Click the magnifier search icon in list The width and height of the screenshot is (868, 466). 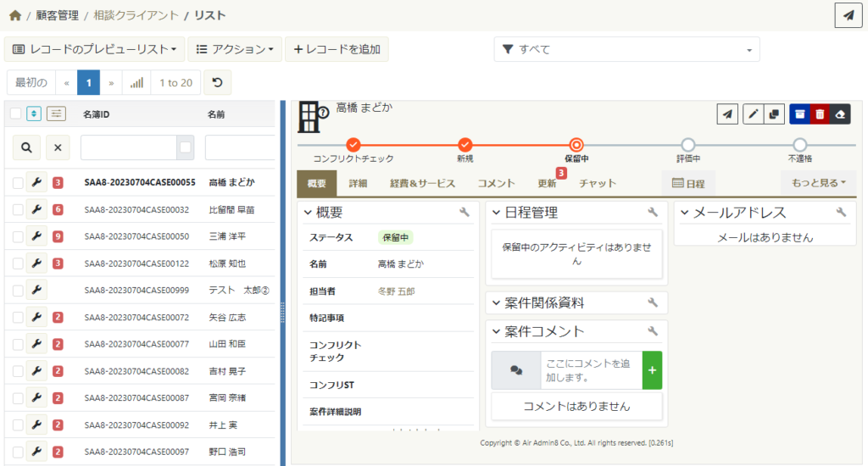pos(26,147)
